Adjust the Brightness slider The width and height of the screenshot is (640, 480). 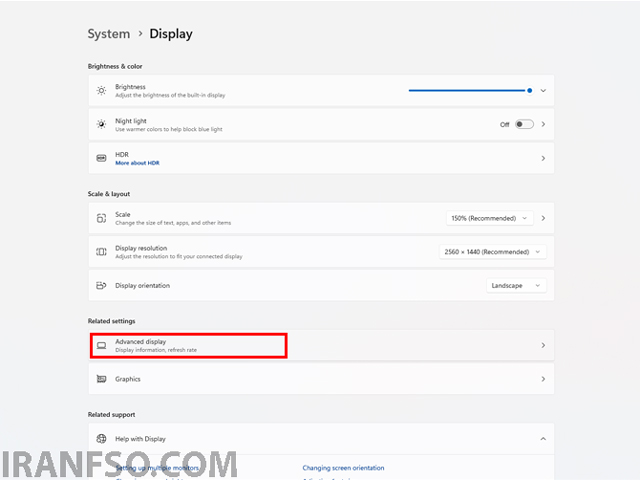[x=470, y=91]
